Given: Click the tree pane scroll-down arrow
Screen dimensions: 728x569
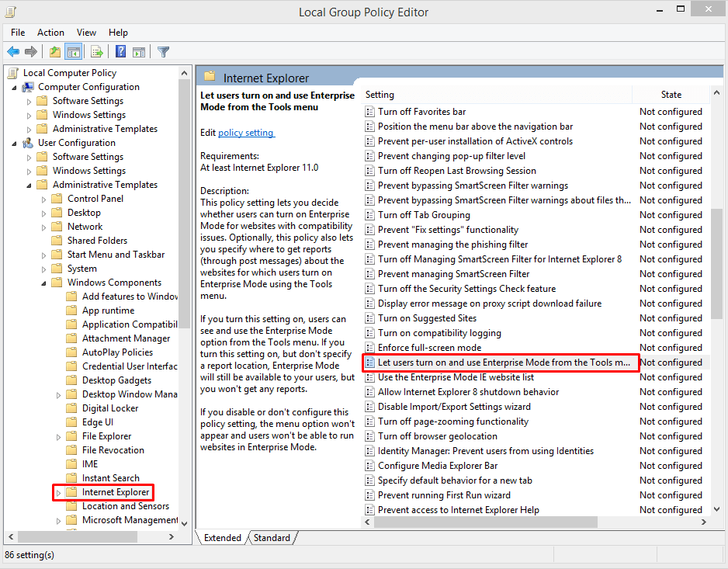Looking at the screenshot, I should [184, 523].
